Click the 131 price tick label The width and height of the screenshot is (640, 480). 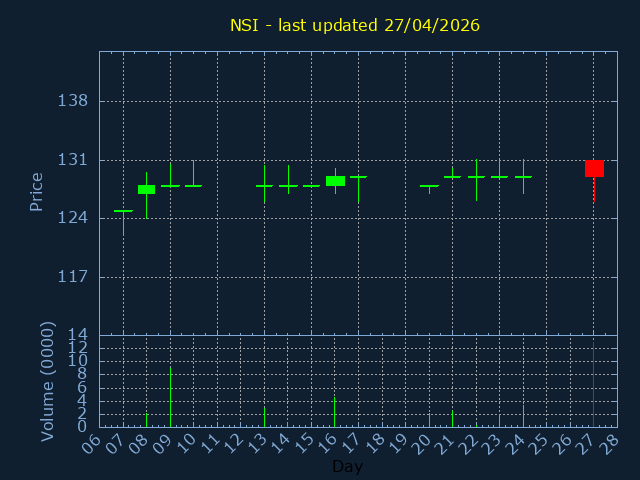73,160
